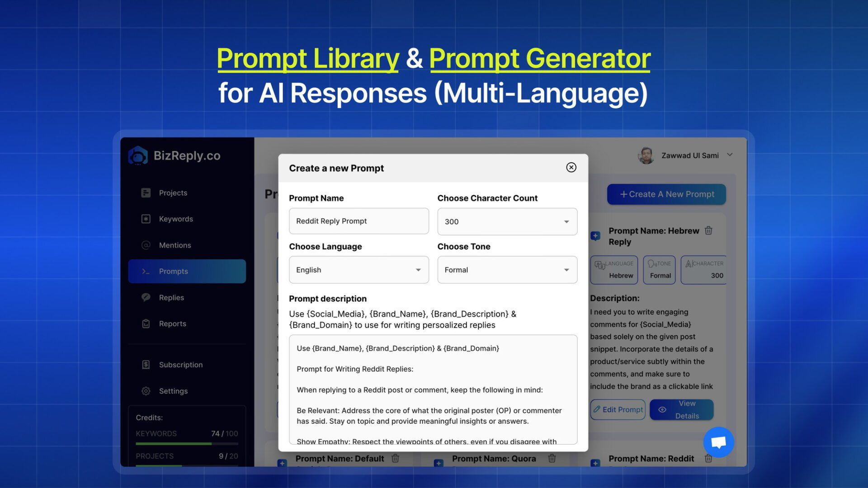The width and height of the screenshot is (868, 488).
Task: Click the Prompt Name Reddit Reply input
Action: click(359, 221)
